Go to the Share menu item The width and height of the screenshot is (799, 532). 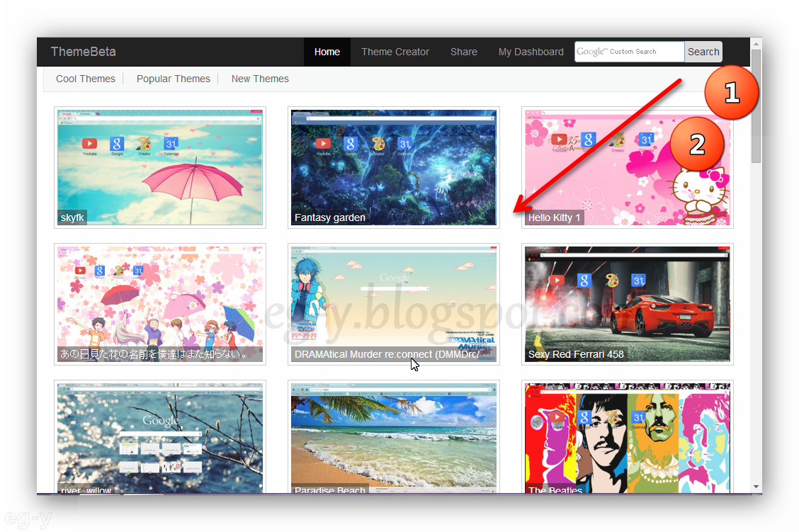click(464, 52)
